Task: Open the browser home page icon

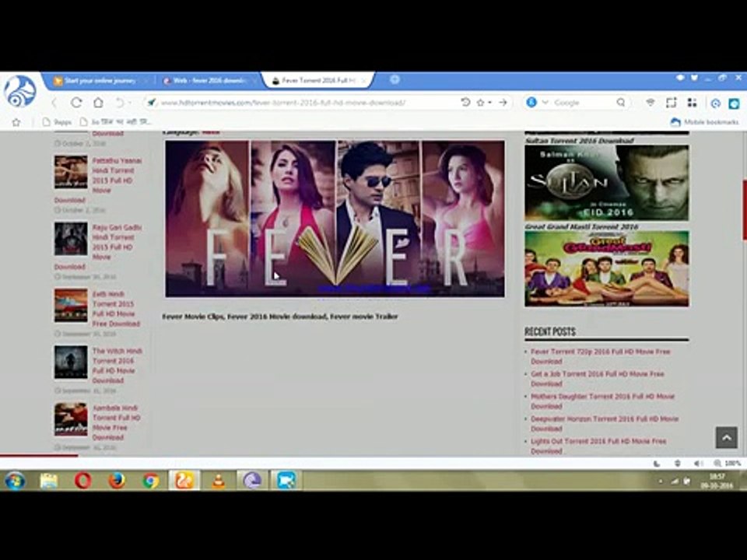Action: (x=98, y=103)
